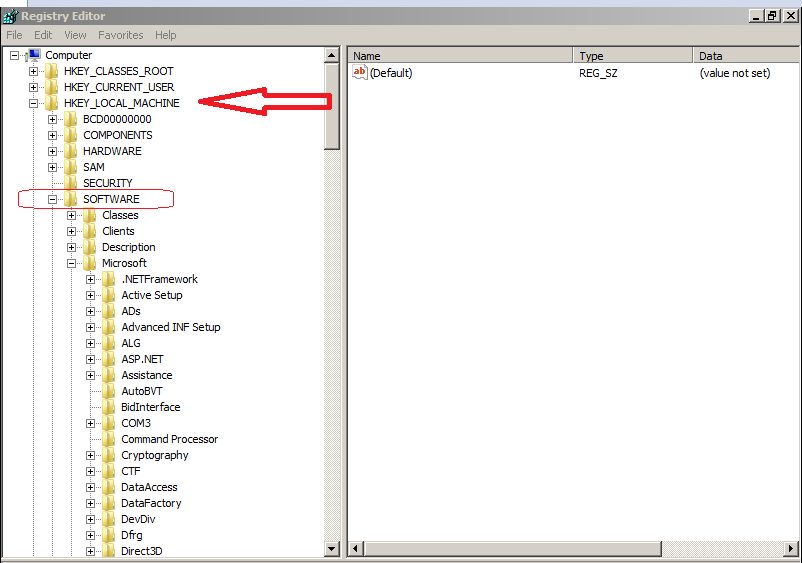Select the Dfrg key label
Image resolution: width=802 pixels, height=563 pixels.
pyautogui.click(x=131, y=535)
